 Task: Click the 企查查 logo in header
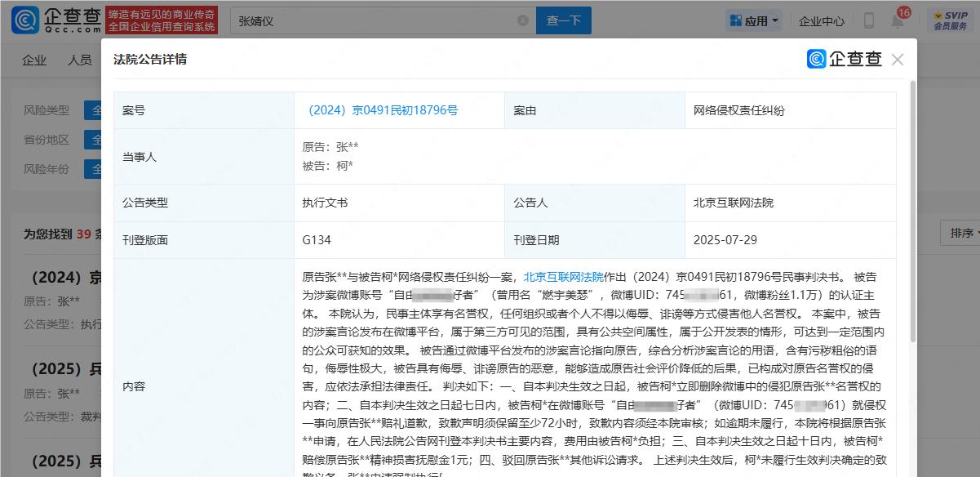(57, 20)
